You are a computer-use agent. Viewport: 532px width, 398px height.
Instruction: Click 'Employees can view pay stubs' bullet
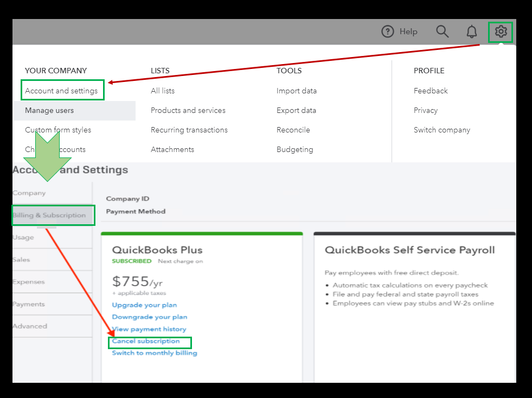pos(413,304)
